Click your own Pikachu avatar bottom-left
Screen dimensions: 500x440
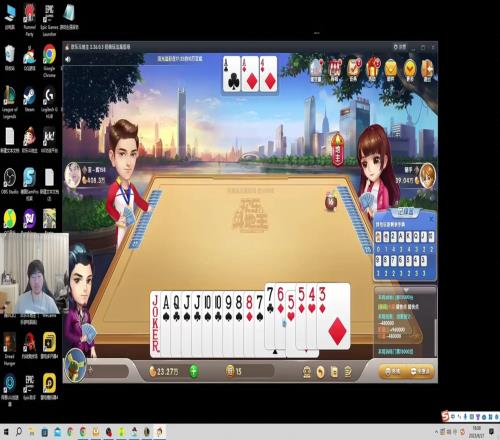[75, 365]
